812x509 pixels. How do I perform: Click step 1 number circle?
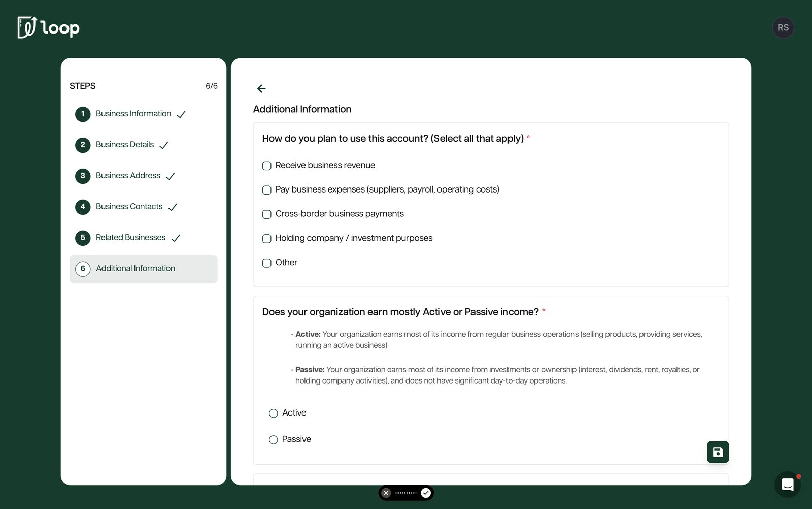point(83,114)
